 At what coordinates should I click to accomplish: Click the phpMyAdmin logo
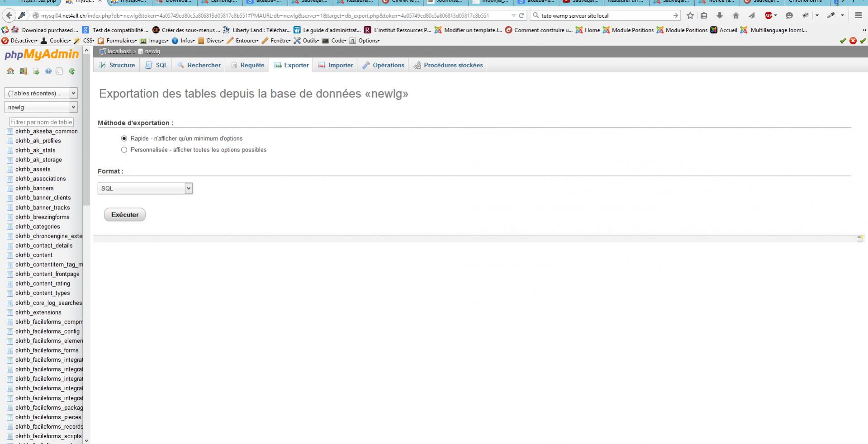pyautogui.click(x=42, y=55)
